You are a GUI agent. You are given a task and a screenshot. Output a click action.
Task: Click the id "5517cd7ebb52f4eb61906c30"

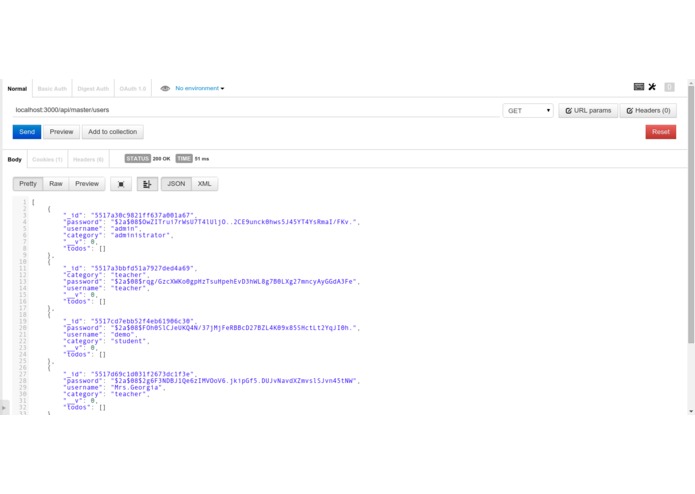(x=142, y=321)
